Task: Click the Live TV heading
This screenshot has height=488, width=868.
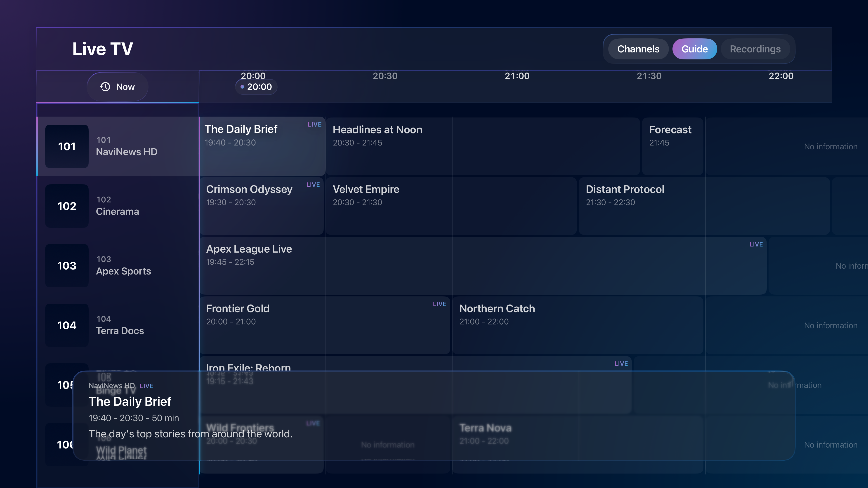Action: click(103, 49)
